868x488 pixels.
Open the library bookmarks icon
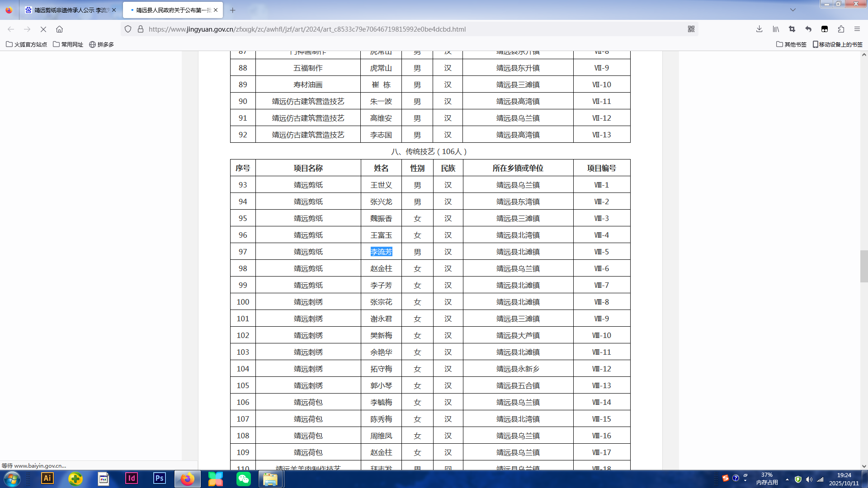click(776, 29)
